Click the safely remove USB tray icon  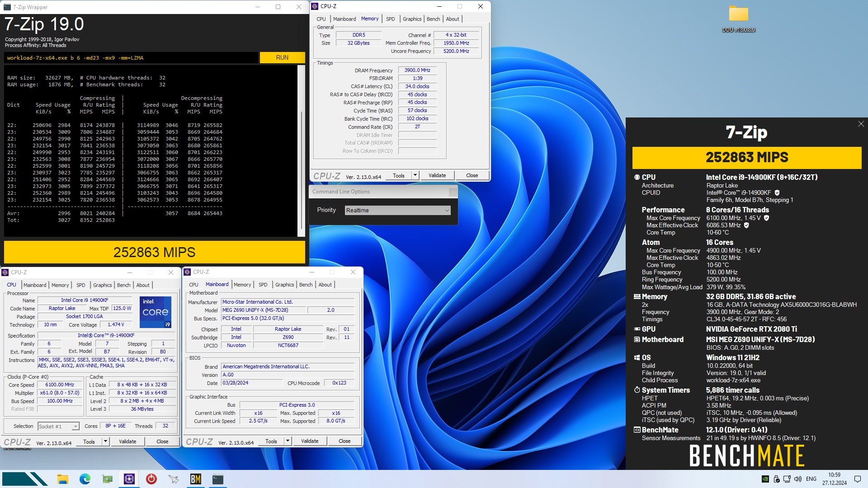pos(776,479)
